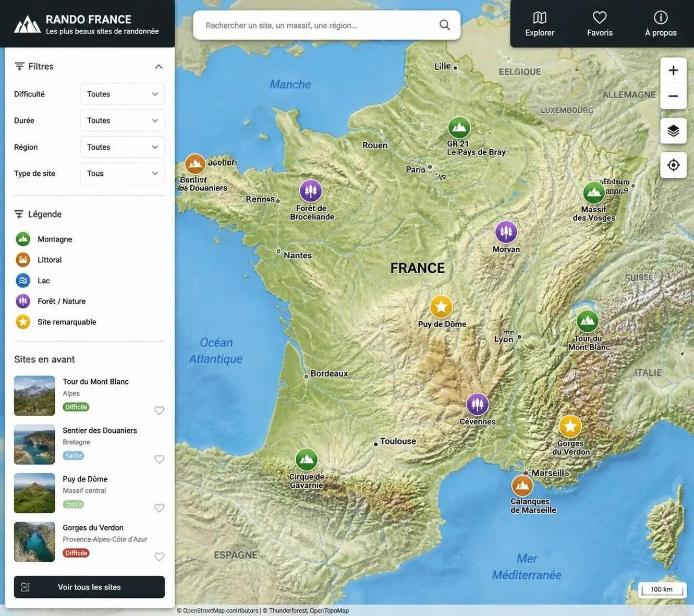694x616 pixels.
Task: Click the site search input field
Action: coord(326,25)
